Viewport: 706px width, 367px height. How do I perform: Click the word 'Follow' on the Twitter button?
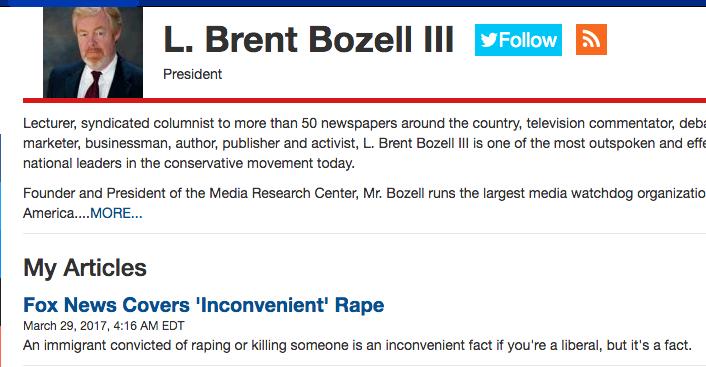(x=528, y=40)
